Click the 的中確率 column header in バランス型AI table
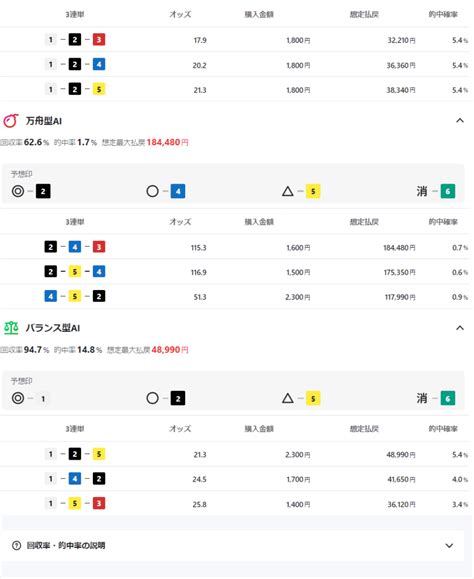 tap(443, 429)
